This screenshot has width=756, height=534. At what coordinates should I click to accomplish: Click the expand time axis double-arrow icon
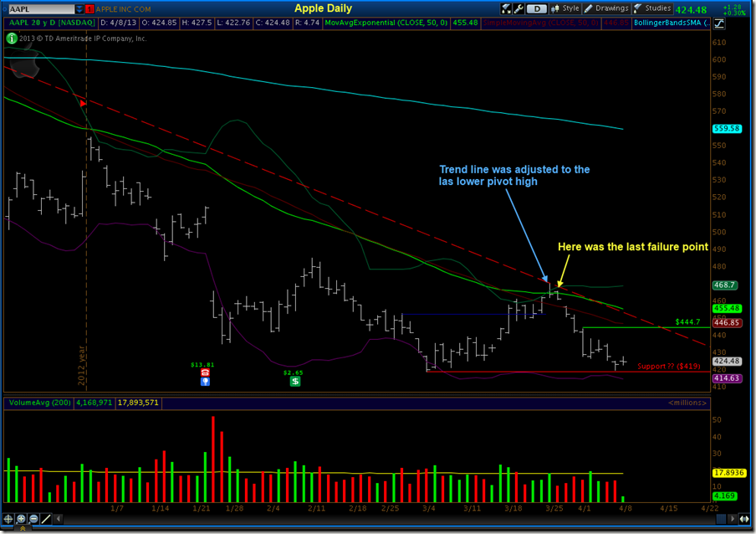pos(744,519)
